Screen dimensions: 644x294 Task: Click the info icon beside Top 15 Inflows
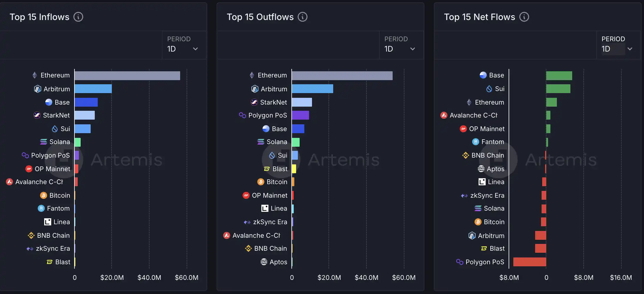point(78,17)
